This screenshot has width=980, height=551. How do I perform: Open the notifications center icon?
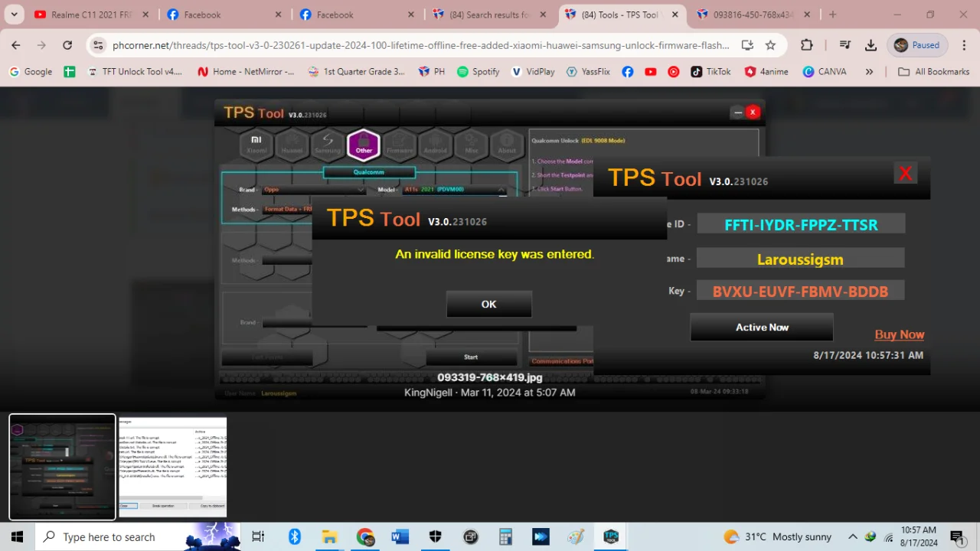[956, 537]
